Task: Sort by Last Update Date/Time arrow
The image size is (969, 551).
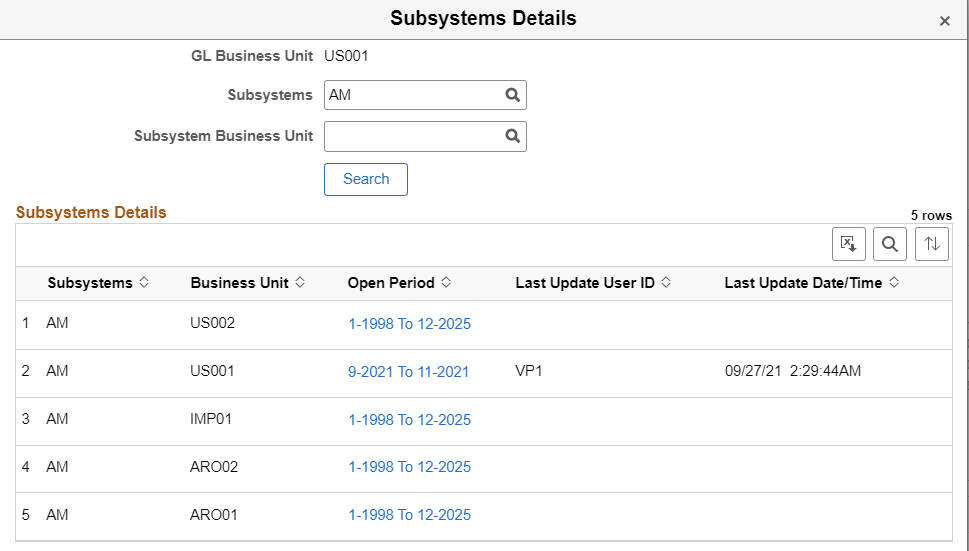Action: [894, 282]
